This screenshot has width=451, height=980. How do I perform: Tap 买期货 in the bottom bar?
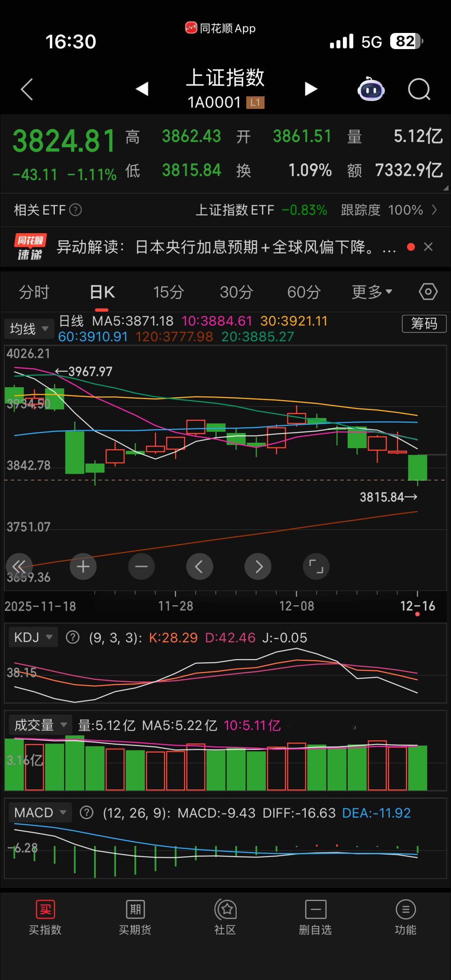(x=135, y=918)
